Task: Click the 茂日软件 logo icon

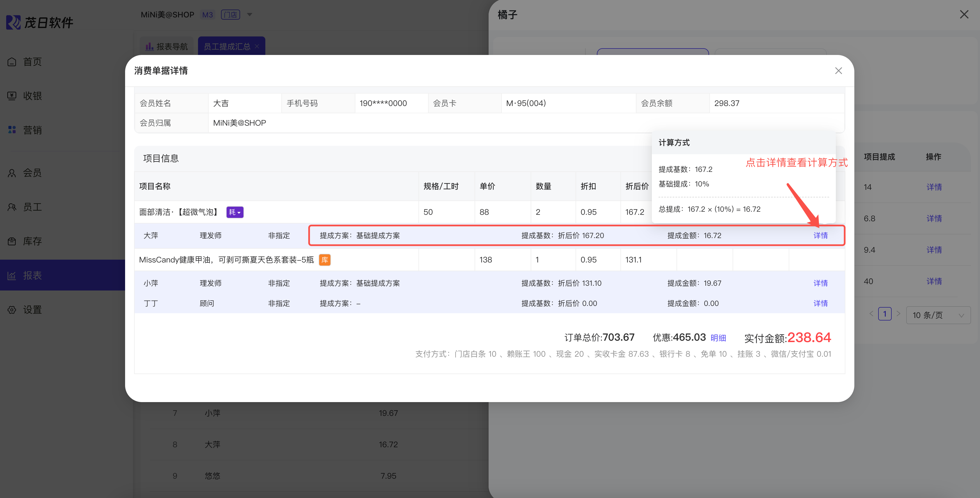Action: (13, 22)
